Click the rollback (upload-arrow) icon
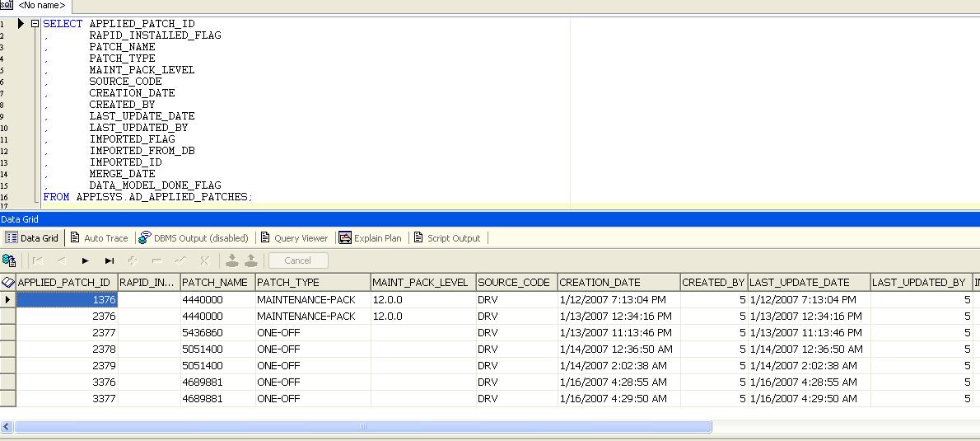The width and height of the screenshot is (980, 441). click(251, 260)
